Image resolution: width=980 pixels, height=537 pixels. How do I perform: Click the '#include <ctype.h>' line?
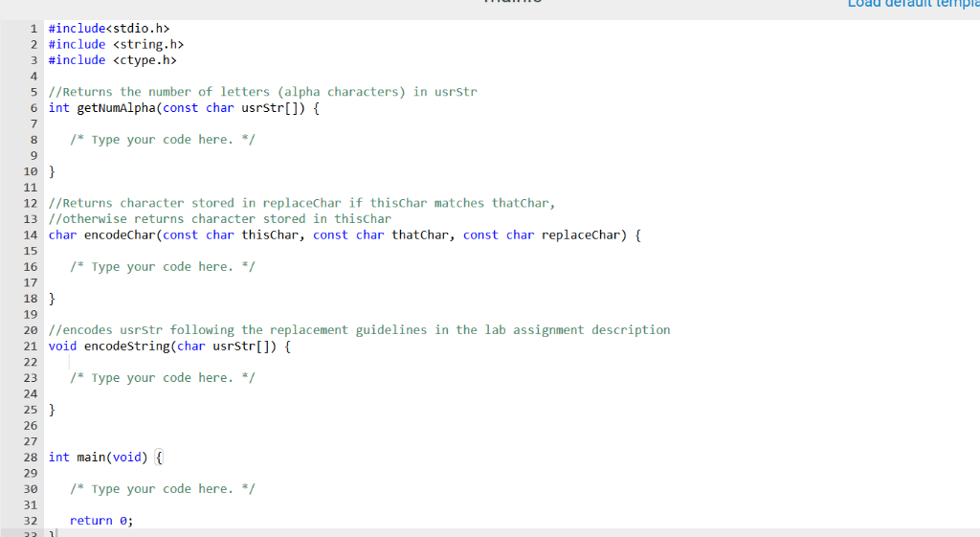(113, 60)
